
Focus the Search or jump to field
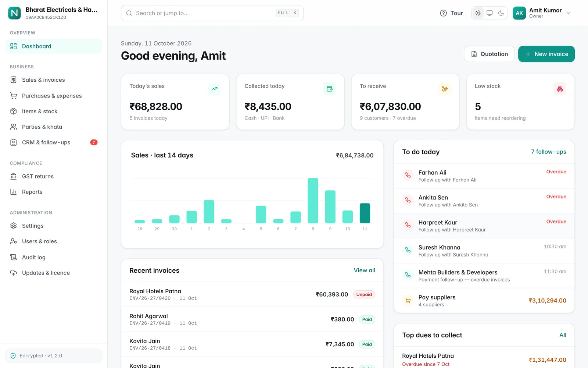point(212,13)
